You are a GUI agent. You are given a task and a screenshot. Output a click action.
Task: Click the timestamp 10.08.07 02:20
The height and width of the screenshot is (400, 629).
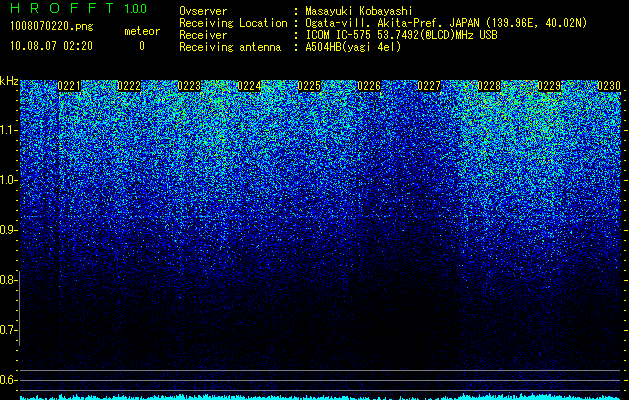pos(51,46)
